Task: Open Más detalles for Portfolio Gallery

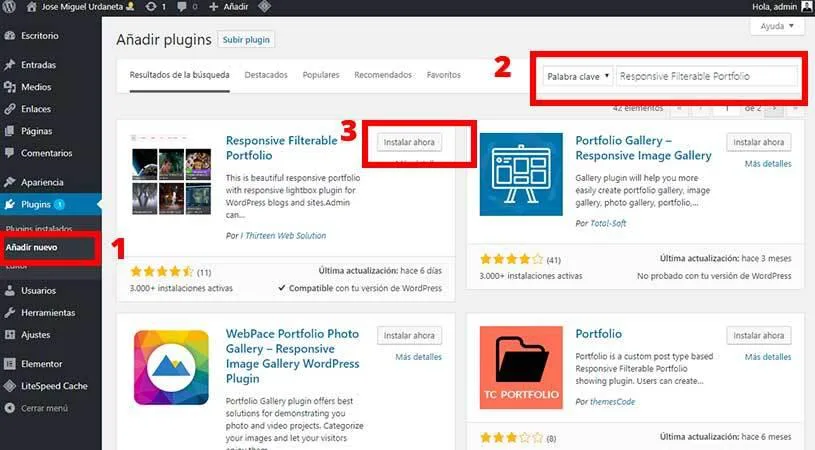Action: point(768,164)
